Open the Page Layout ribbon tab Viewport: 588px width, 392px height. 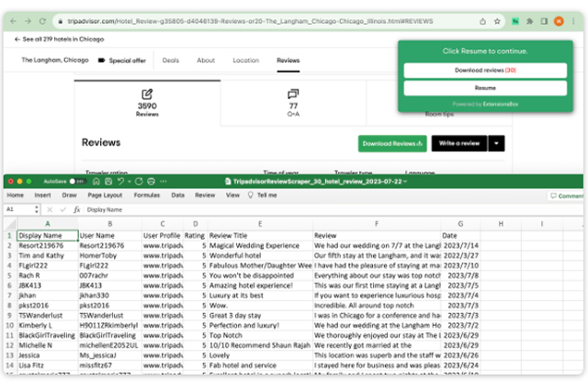[105, 196]
